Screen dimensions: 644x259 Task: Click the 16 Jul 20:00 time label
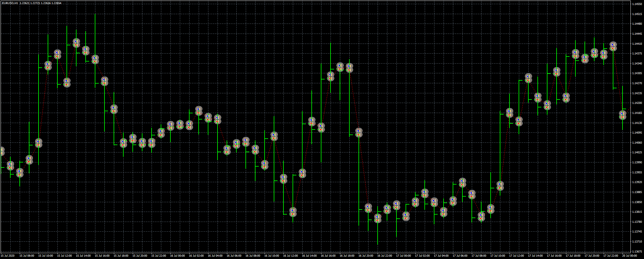tap(366, 256)
